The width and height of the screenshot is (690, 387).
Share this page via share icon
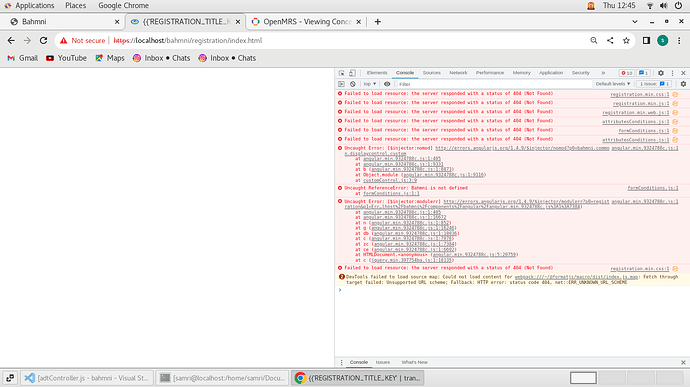[610, 41]
